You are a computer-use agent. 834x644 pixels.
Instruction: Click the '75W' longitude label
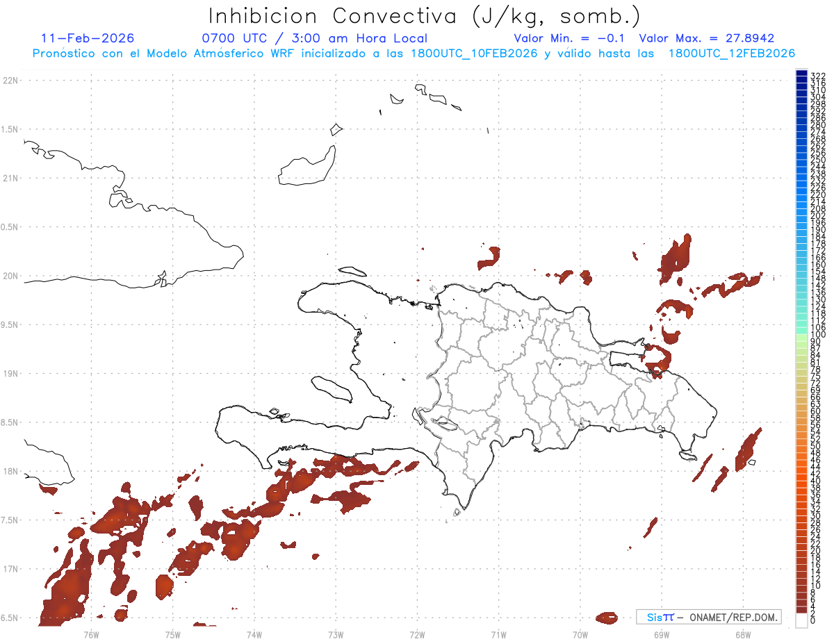coord(172,634)
